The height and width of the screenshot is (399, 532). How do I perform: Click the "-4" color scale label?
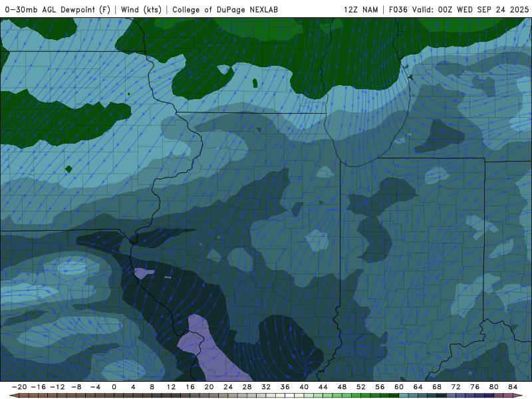click(x=95, y=387)
